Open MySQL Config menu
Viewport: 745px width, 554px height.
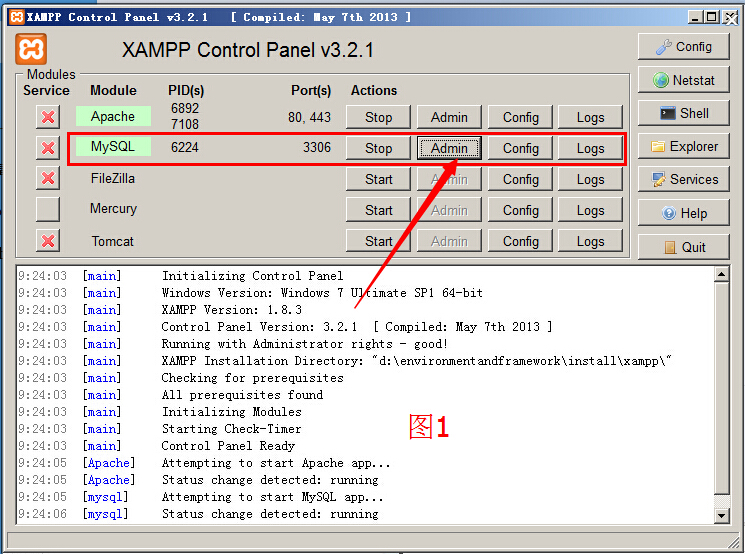pyautogui.click(x=520, y=148)
